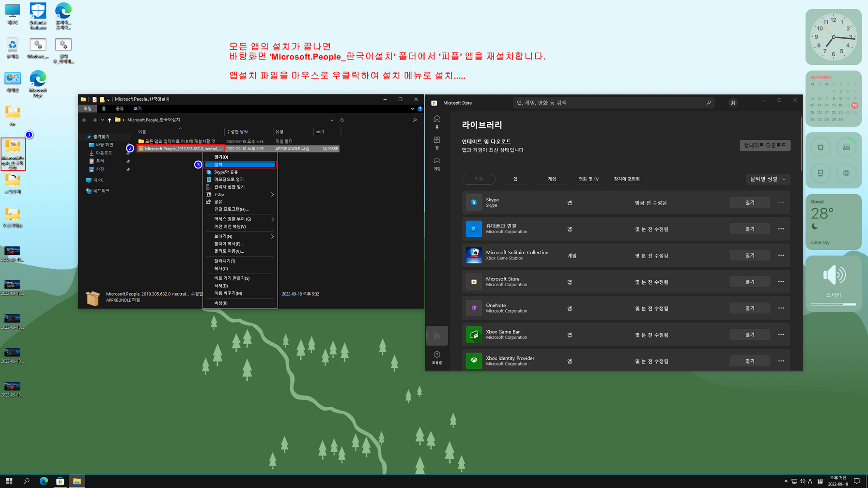Click Windows Start button
The height and width of the screenshot is (488, 868).
(x=9, y=481)
